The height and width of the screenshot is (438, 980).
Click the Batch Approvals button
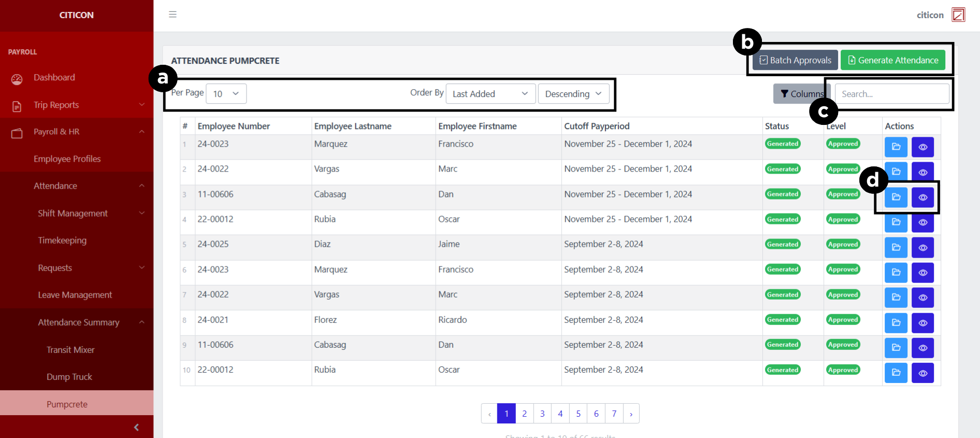pyautogui.click(x=795, y=60)
